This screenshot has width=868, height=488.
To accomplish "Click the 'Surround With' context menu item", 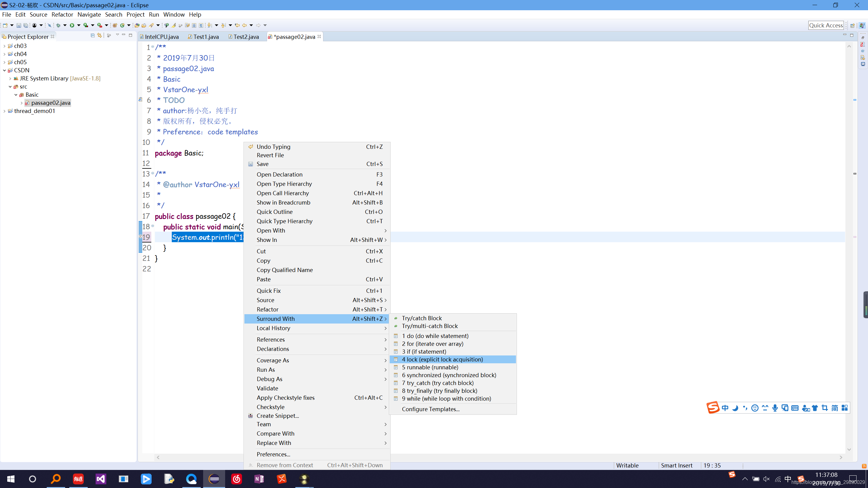I will [x=275, y=318].
